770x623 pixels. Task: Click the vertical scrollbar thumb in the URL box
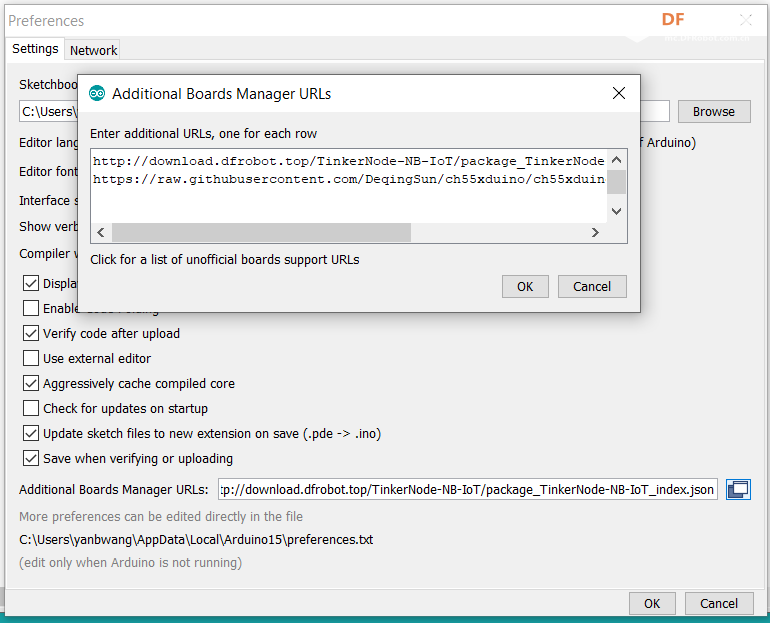pos(616,182)
